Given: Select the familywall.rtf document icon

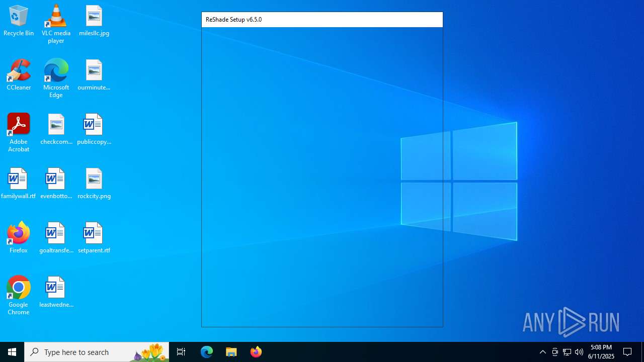Looking at the screenshot, I should [19, 184].
